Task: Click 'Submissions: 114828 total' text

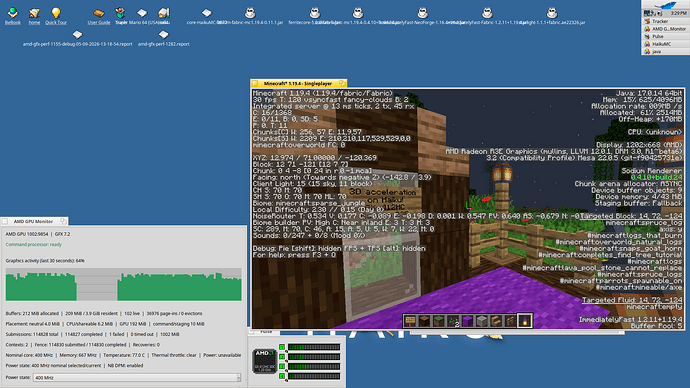Action: pos(32,334)
